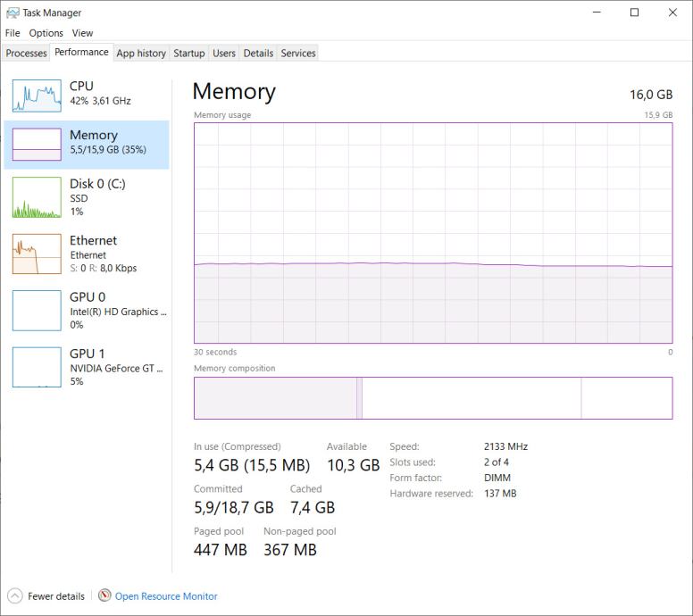Open the Services tab
This screenshot has height=616, width=693.
298,54
